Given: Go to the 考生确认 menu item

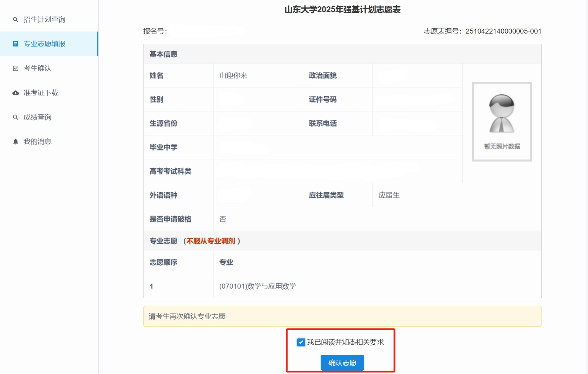Looking at the screenshot, I should pos(49,68).
